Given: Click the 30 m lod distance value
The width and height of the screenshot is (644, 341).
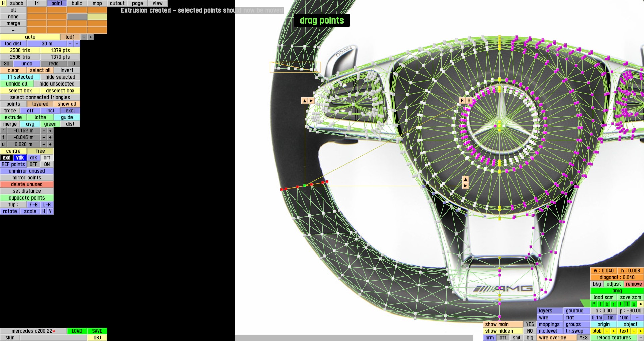Looking at the screenshot, I should point(47,44).
